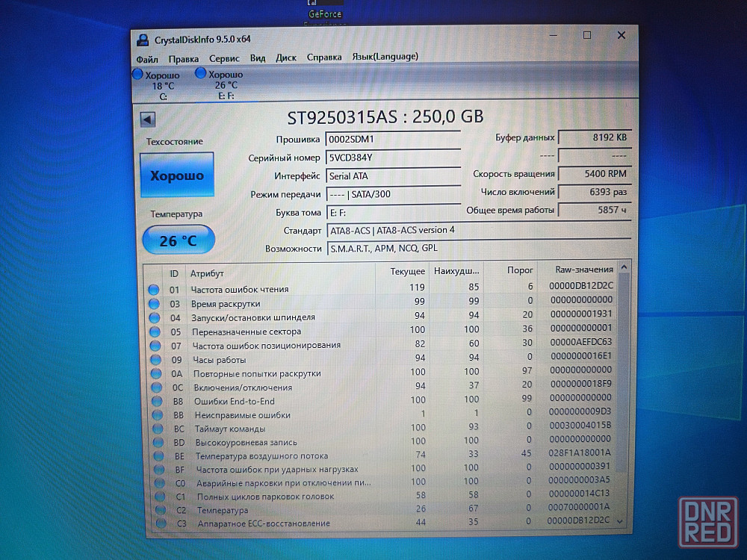The width and height of the screenshot is (747, 560).
Task: Click status icon for Повторные попытки раскрутки
Action: [x=157, y=374]
